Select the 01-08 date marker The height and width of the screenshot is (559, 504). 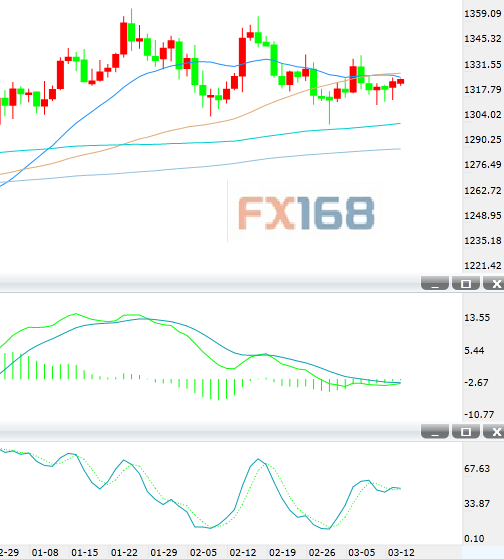[45, 553]
